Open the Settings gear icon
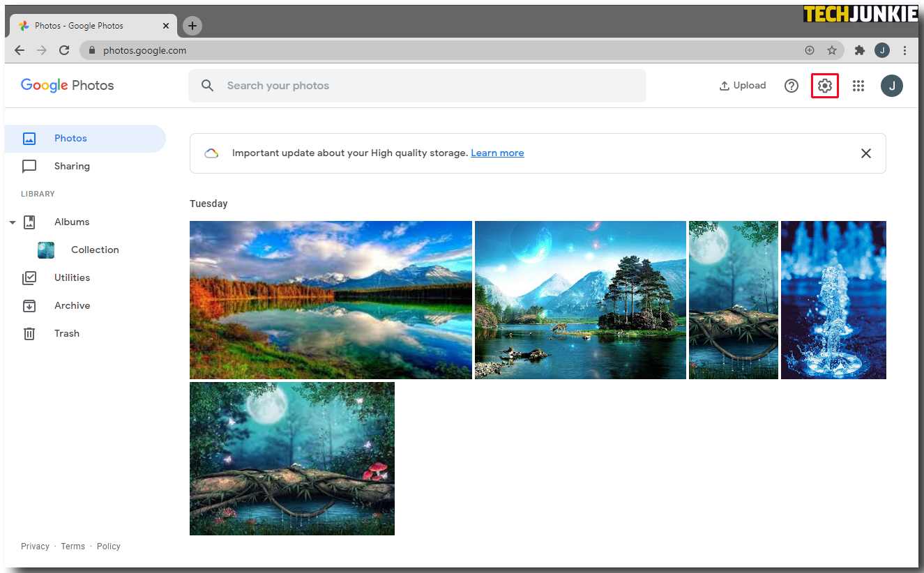Image resolution: width=924 pixels, height=573 pixels. coord(825,86)
